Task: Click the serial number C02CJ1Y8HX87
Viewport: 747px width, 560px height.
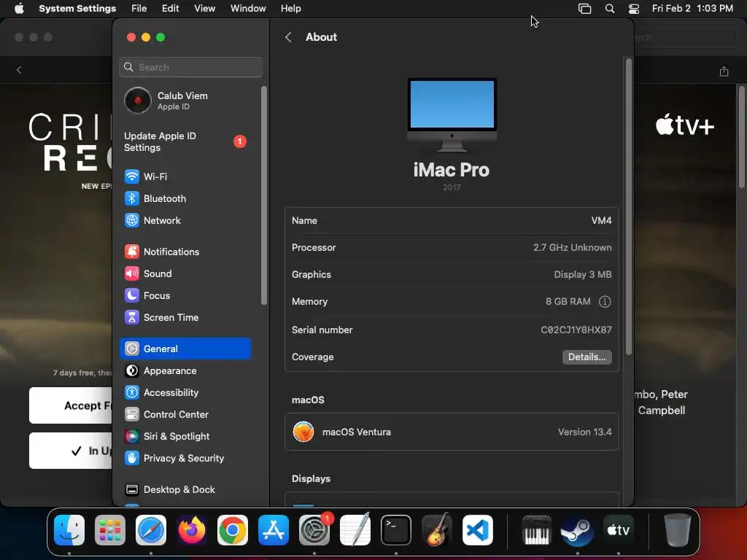Action: coord(576,330)
